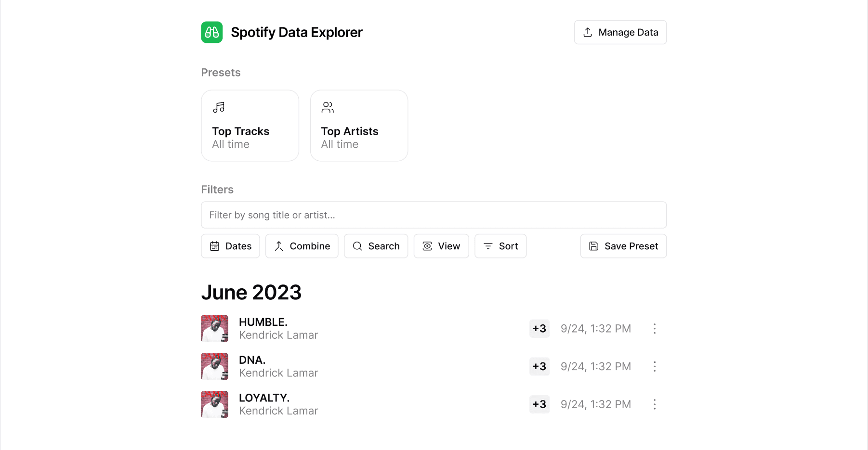Click the Spotify Data Explorer title
Screen dimensions: 868x450
click(x=297, y=32)
